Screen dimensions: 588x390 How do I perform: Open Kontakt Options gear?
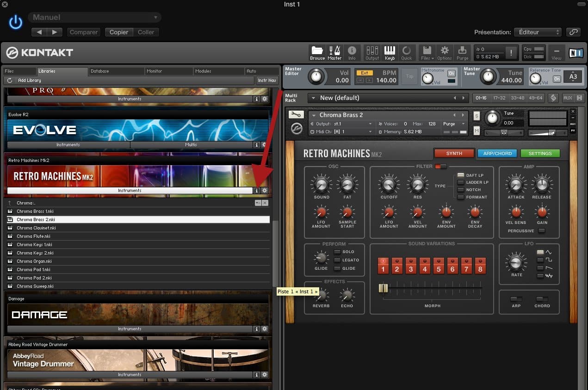click(x=444, y=53)
